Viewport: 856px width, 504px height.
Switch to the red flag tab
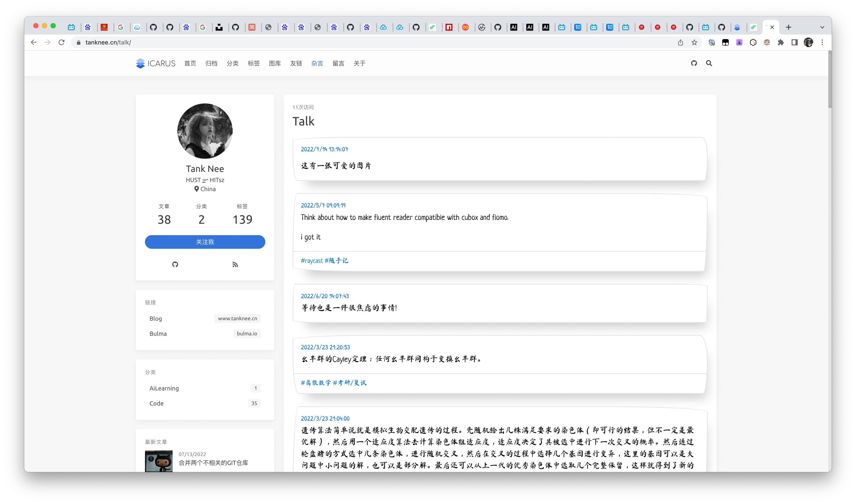coord(104,27)
